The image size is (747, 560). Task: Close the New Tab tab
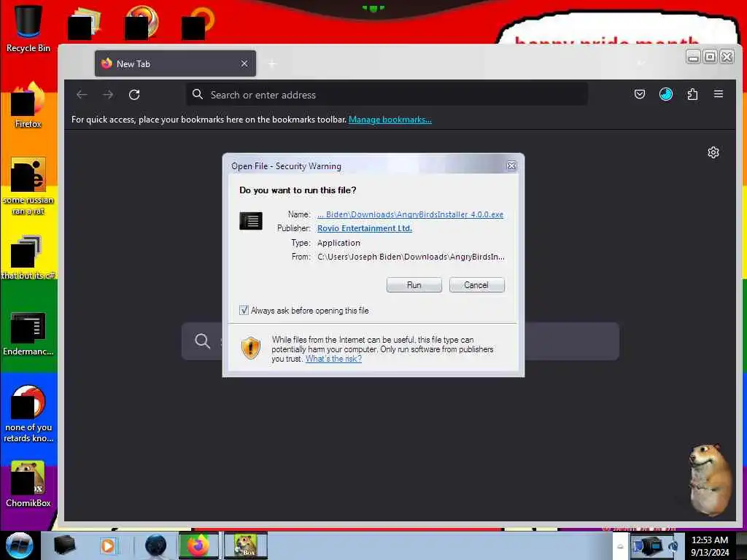[244, 63]
